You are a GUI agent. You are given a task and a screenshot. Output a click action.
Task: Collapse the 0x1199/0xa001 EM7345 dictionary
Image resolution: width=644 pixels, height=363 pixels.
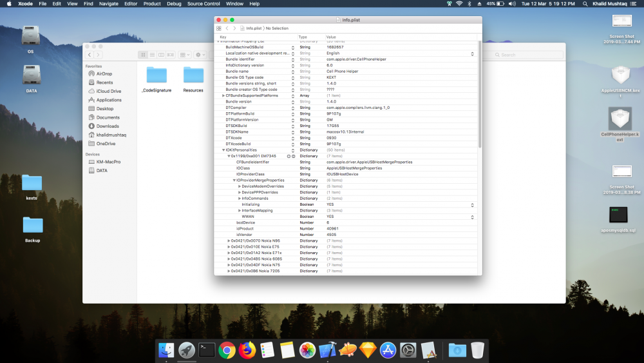click(x=229, y=156)
